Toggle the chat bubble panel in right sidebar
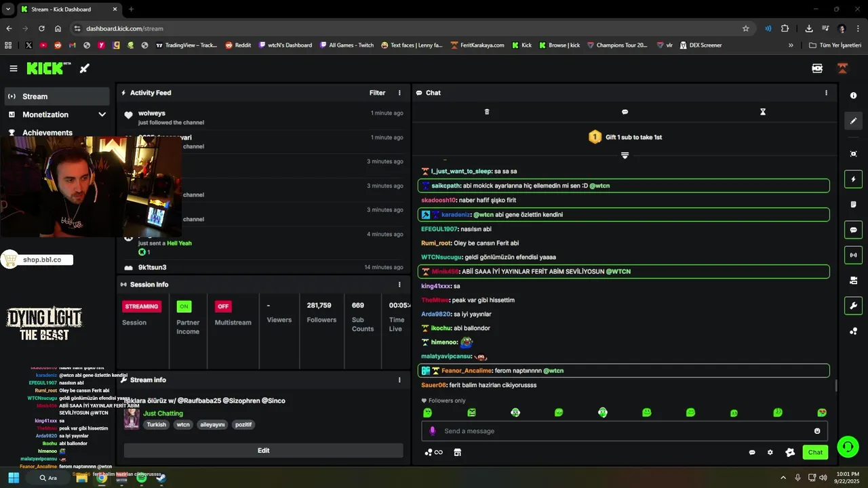Viewport: 868px width, 488px height. point(854,230)
